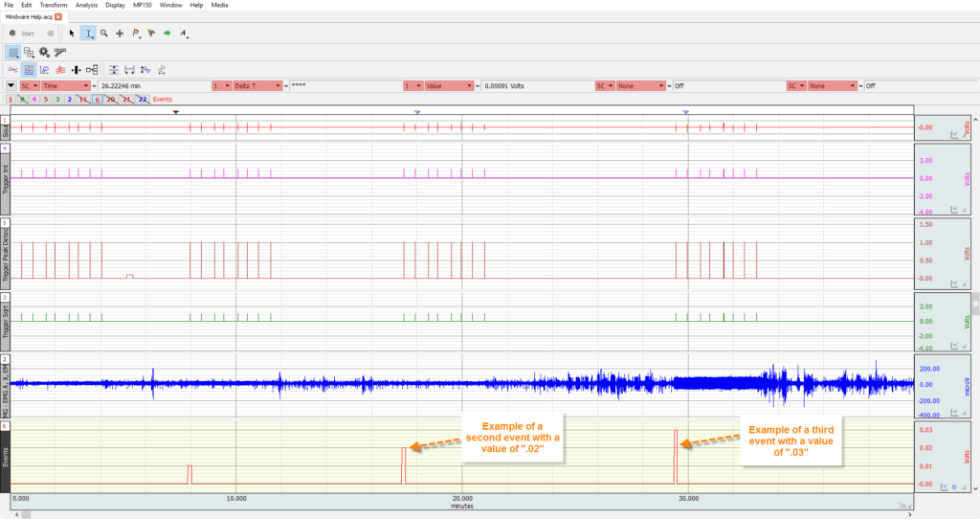980x519 pixels.
Task: Click the Events channel vertical label
Action: coord(6,457)
